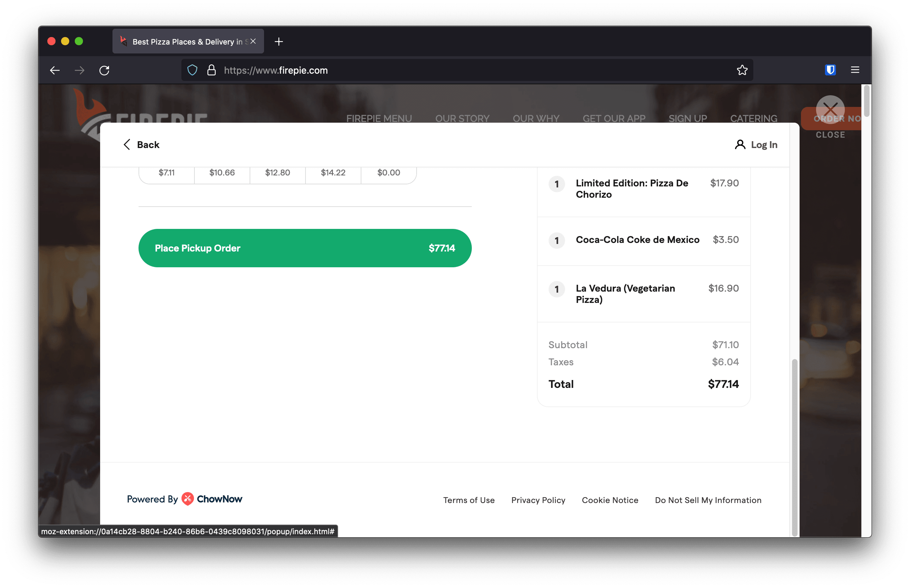Click the padlock site security icon
The image size is (910, 588).
(211, 70)
